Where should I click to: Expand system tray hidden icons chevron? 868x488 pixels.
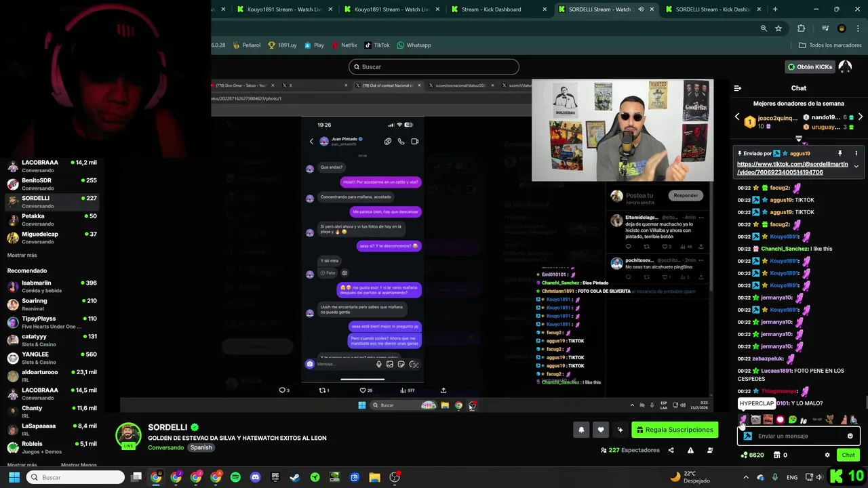pyautogui.click(x=746, y=477)
